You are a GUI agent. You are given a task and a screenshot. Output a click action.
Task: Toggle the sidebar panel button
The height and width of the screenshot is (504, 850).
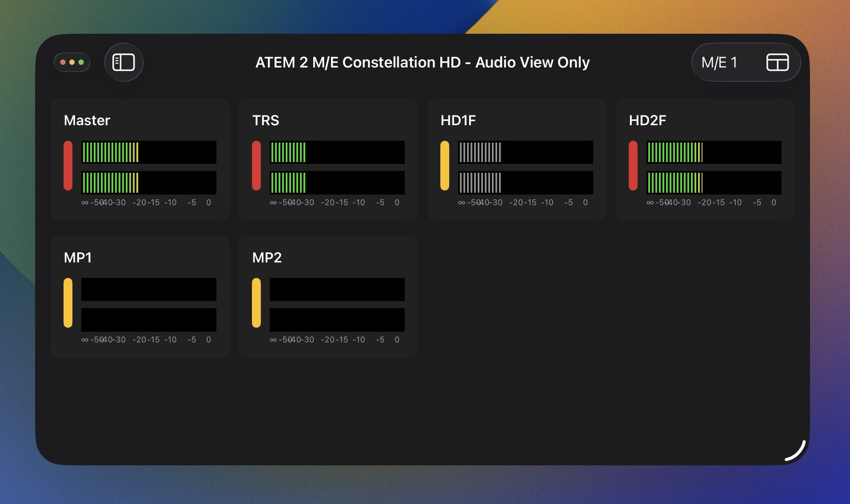click(124, 62)
